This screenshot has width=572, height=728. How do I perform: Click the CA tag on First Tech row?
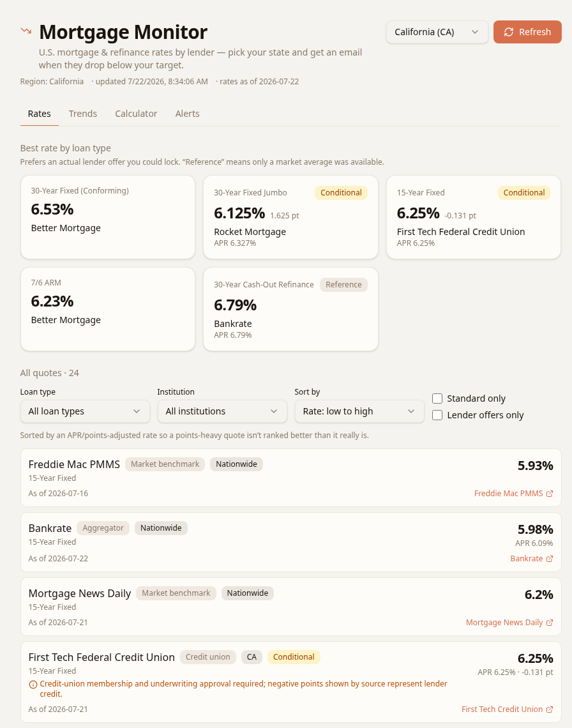pos(252,657)
